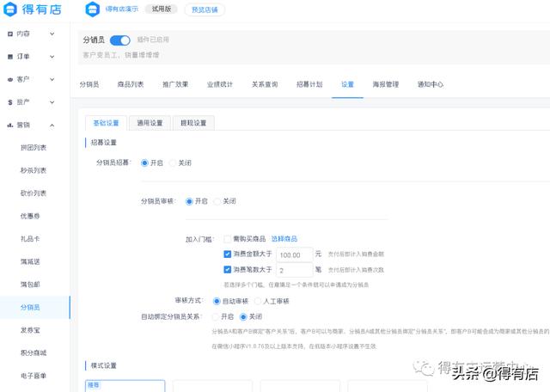Open the 通知中心 tab
Screen dimensions: 550x392
(431, 84)
